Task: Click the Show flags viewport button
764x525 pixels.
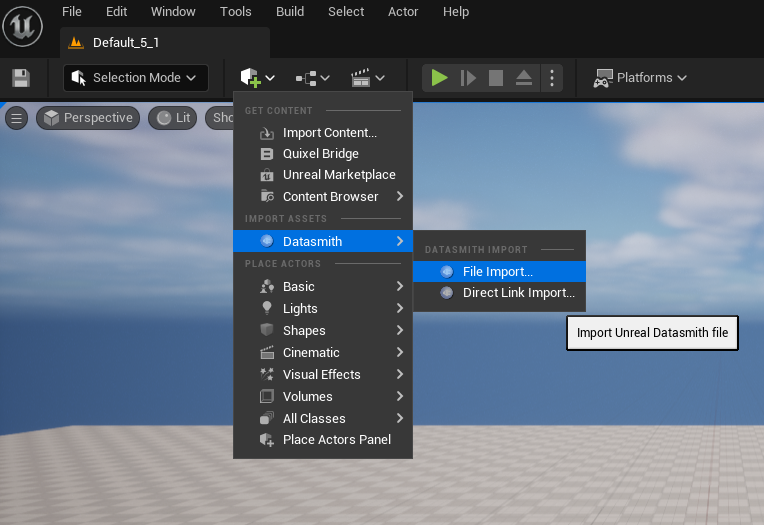Action: [x=220, y=118]
